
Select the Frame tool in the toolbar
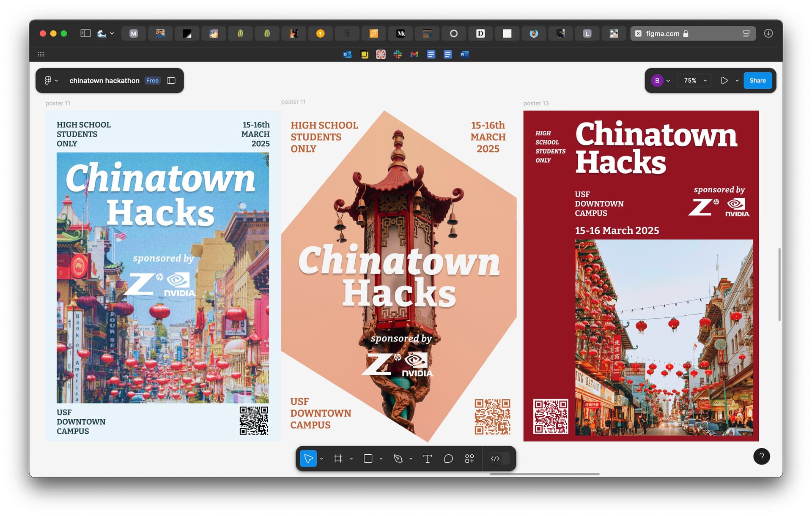(x=338, y=459)
